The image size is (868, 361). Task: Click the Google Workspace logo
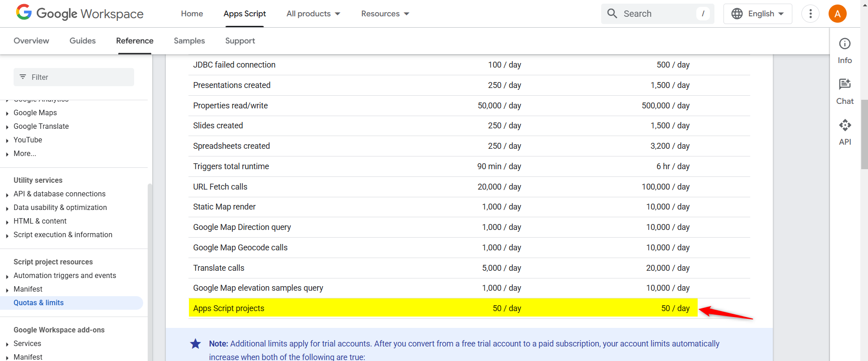[80, 13]
